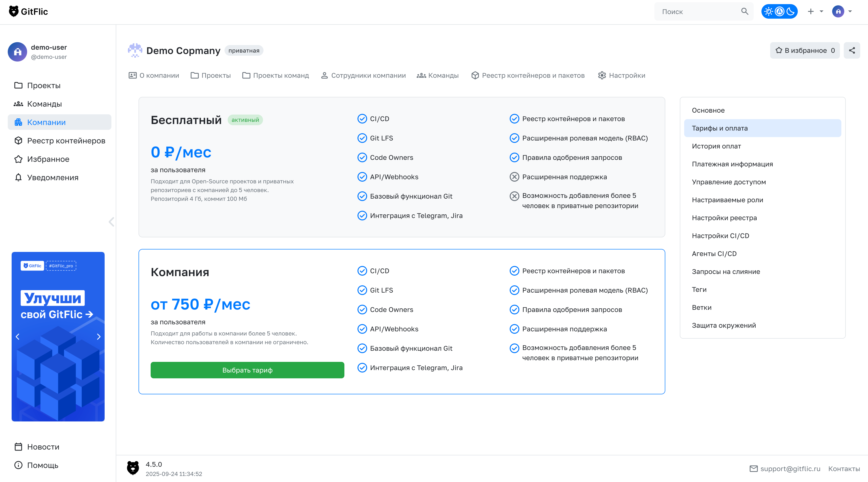This screenshot has width=868, height=482.
Task: Select automatic theme mode toggle
Action: (779, 11)
